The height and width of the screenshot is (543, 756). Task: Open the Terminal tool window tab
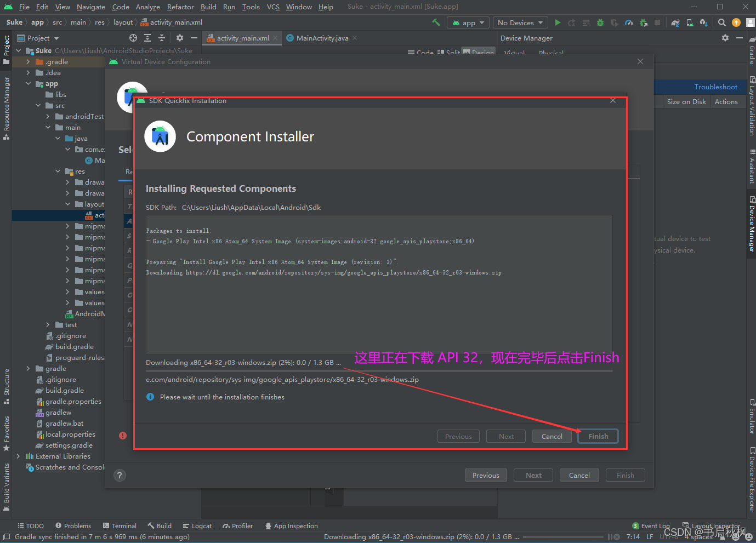tap(120, 526)
